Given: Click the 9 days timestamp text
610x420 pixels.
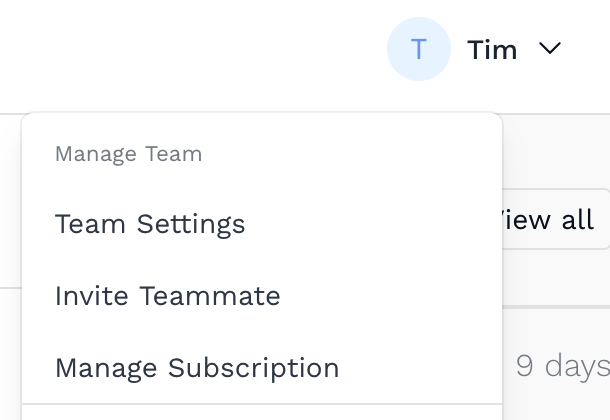Looking at the screenshot, I should click(563, 366).
